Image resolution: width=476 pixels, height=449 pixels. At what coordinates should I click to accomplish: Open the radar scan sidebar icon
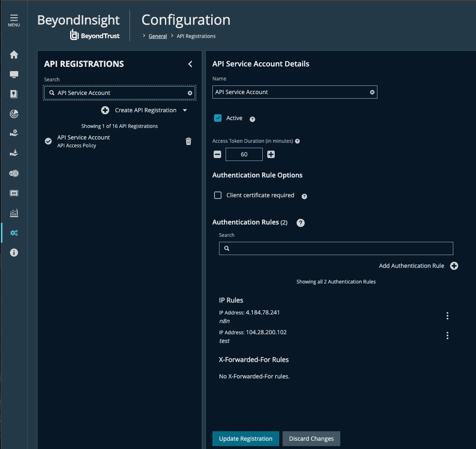click(x=14, y=114)
